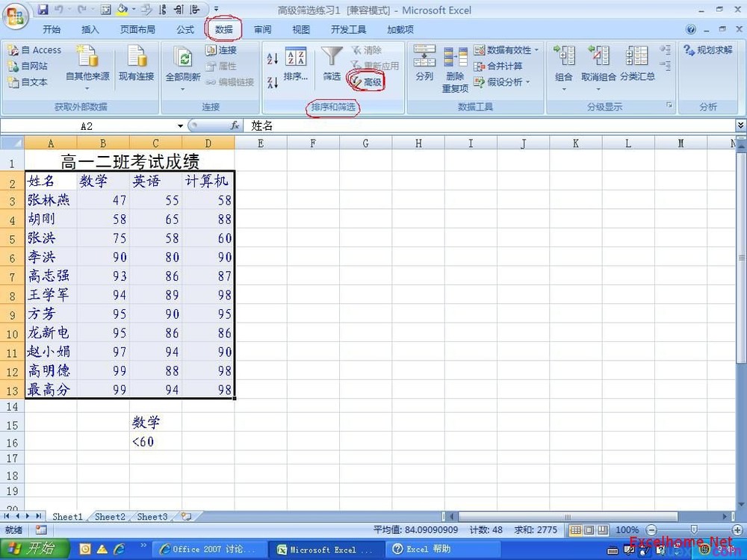Import data From Access
The height and width of the screenshot is (560, 747).
pos(34,50)
